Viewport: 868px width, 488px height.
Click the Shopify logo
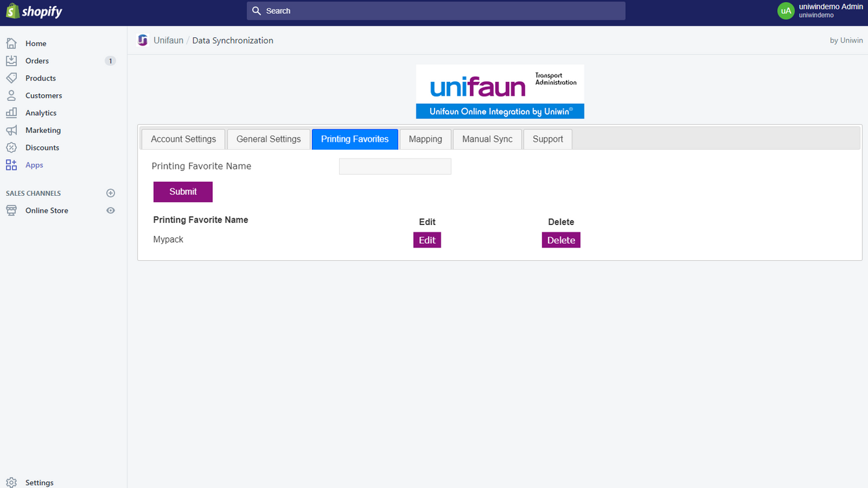point(34,12)
